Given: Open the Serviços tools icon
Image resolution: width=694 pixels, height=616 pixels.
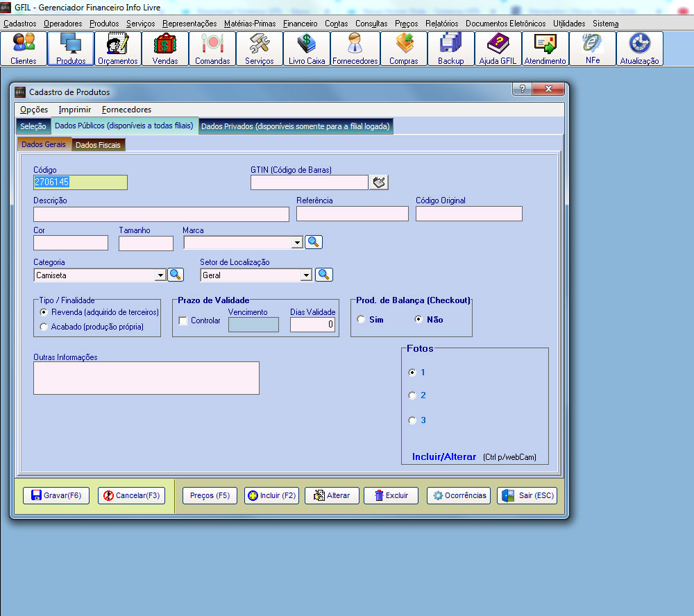Looking at the screenshot, I should (x=260, y=49).
